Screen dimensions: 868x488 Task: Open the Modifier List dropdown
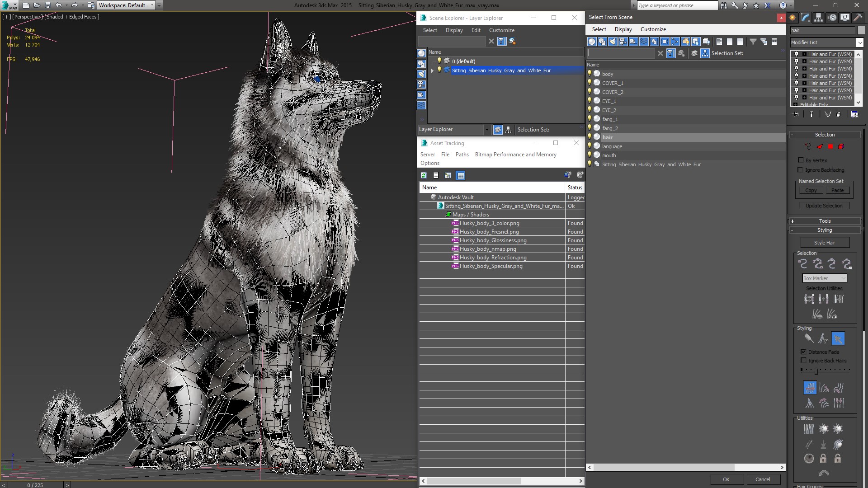(x=859, y=42)
